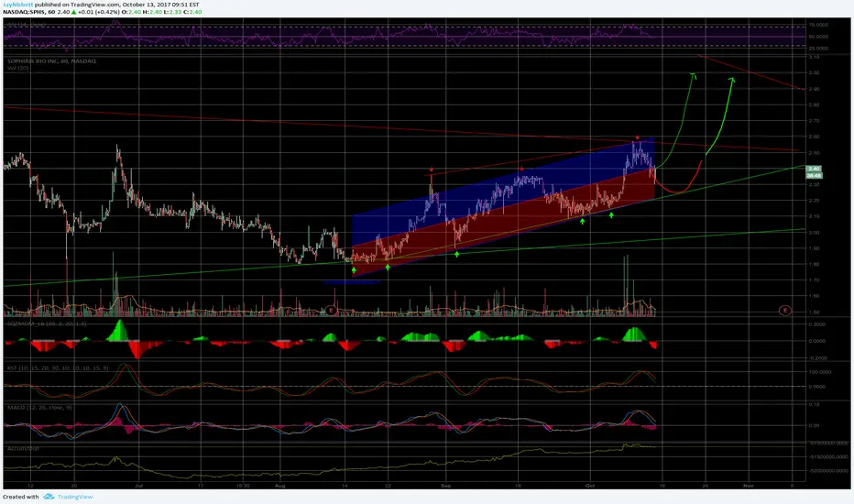Select the Vol (20) indicator label

tap(18, 68)
